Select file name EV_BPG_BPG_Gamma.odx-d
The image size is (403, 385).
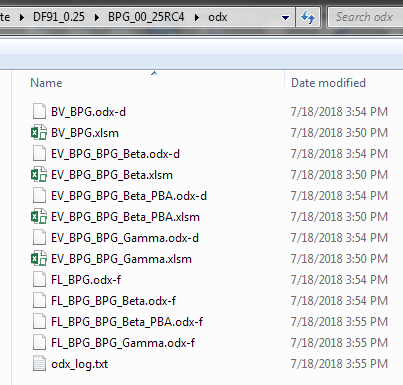125,238
